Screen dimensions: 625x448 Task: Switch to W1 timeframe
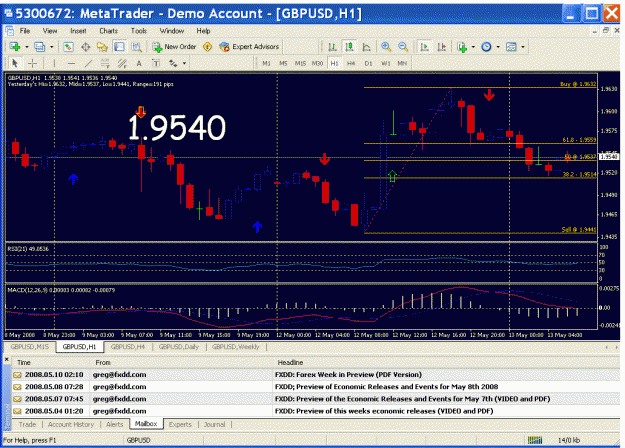[385, 63]
